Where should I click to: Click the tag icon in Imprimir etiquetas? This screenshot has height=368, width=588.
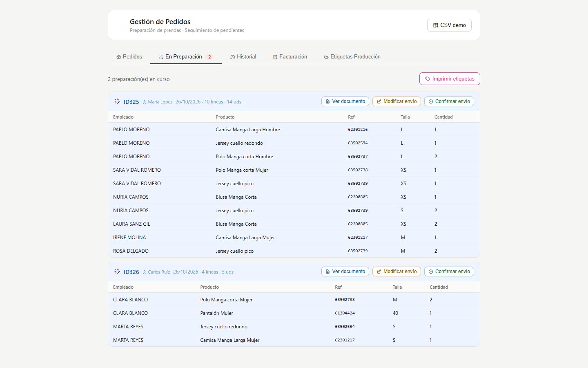point(428,79)
